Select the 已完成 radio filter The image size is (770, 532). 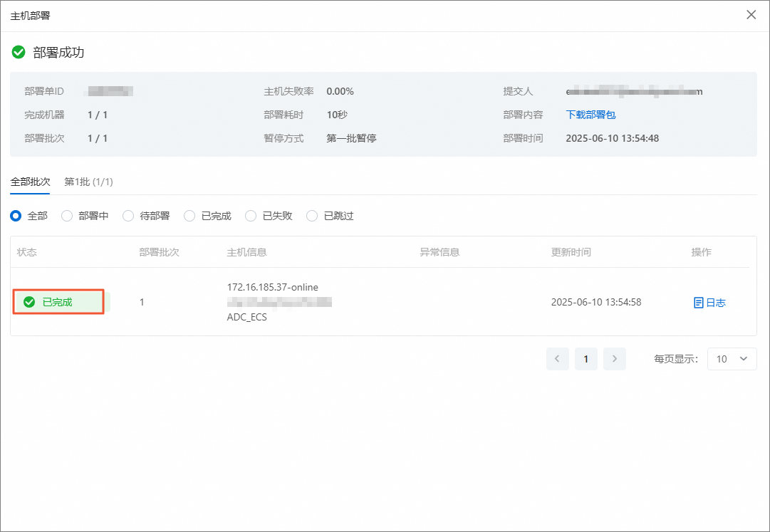pyautogui.click(x=189, y=216)
